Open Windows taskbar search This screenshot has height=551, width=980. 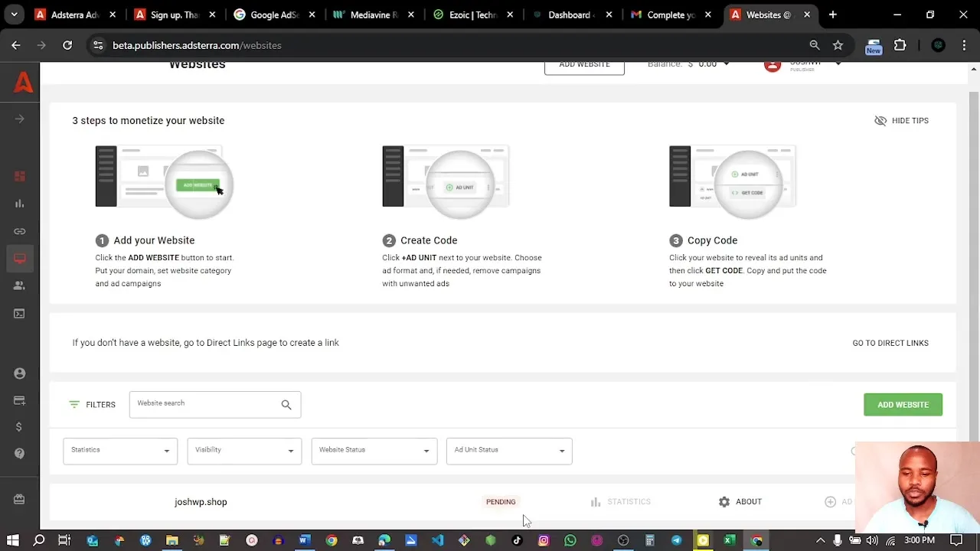(x=39, y=540)
